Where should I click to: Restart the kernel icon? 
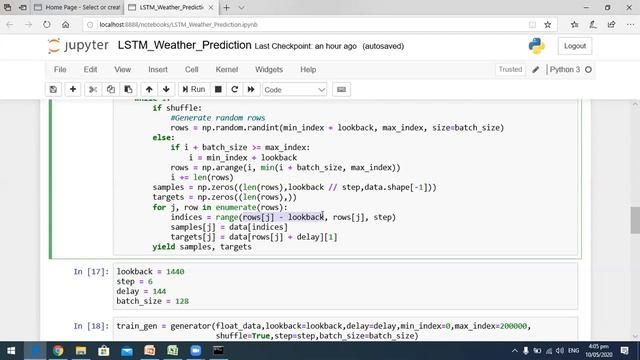(235, 89)
